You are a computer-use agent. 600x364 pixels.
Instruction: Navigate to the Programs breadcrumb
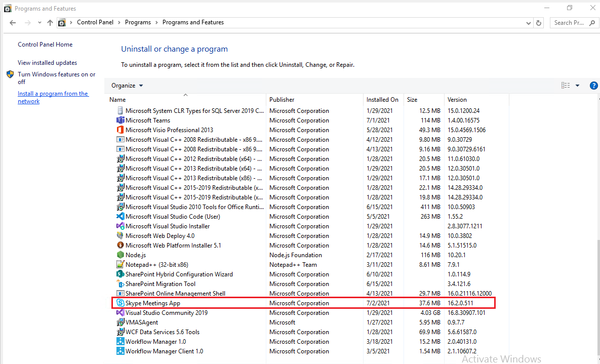coord(138,22)
